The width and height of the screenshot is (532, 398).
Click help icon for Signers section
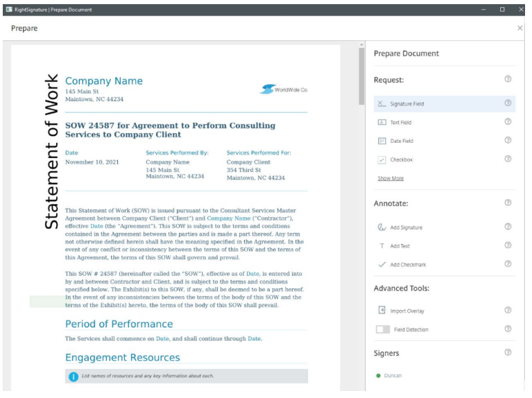tap(508, 353)
